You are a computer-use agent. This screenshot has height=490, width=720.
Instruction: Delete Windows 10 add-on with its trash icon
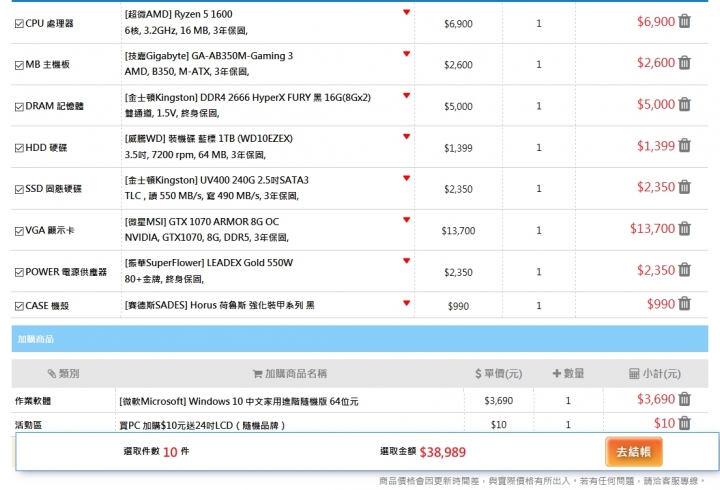pyautogui.click(x=684, y=399)
